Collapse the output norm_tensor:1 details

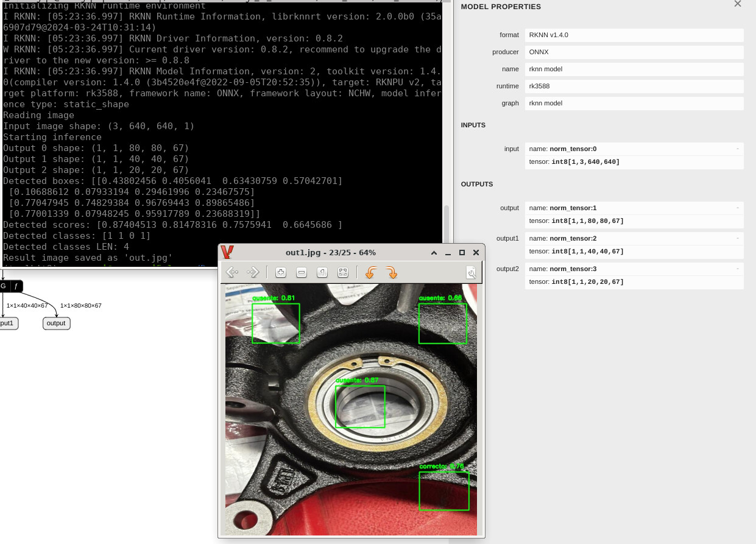coord(737,208)
